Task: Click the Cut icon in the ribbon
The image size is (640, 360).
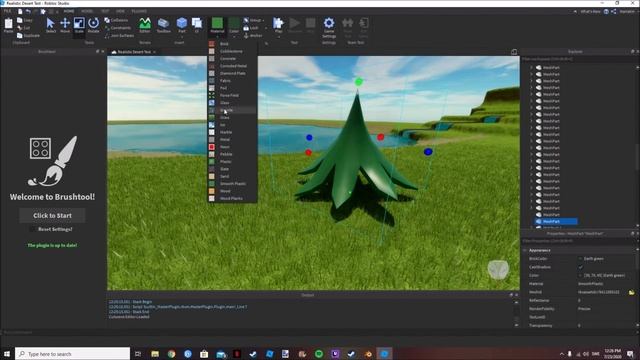Action: tap(20, 28)
